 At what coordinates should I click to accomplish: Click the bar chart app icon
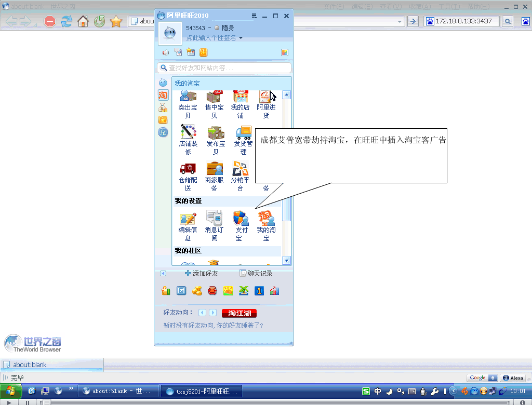coord(274,291)
